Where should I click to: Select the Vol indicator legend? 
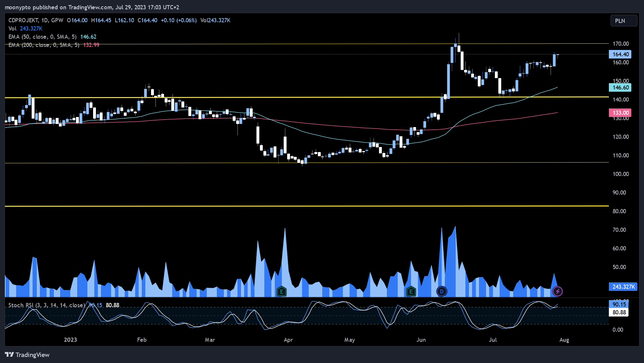tap(12, 28)
